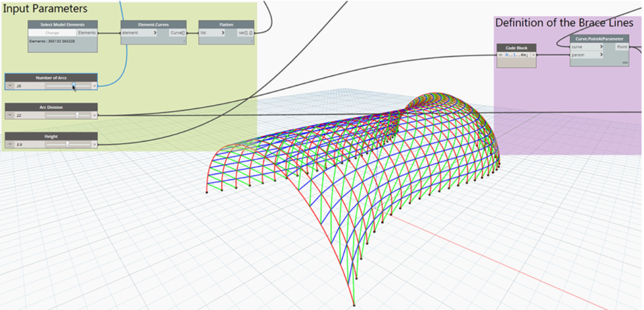Viewport: 644px width, 310px height.
Task: Select the Code Block node header
Action: pyautogui.click(x=516, y=48)
